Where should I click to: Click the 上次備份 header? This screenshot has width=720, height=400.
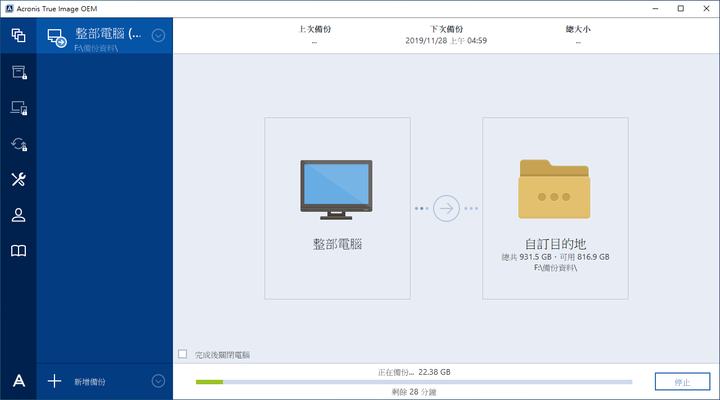tap(315, 29)
